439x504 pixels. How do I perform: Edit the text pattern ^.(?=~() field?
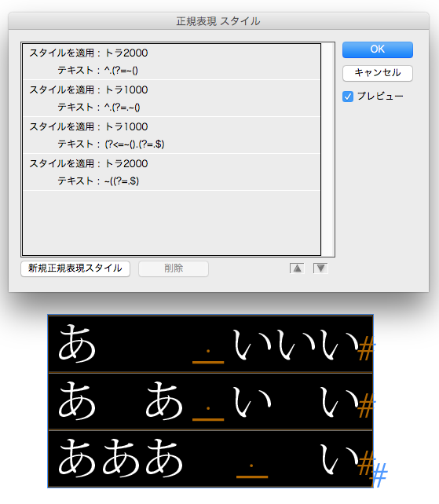click(121, 71)
